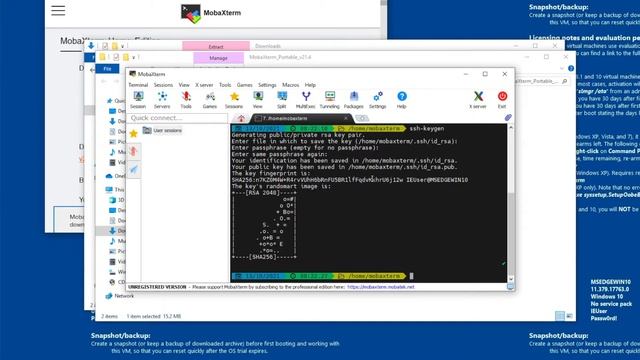Open the quick access toolbar dropdown in the Downloads window
Screen dimensions: 640x360
point(122,46)
